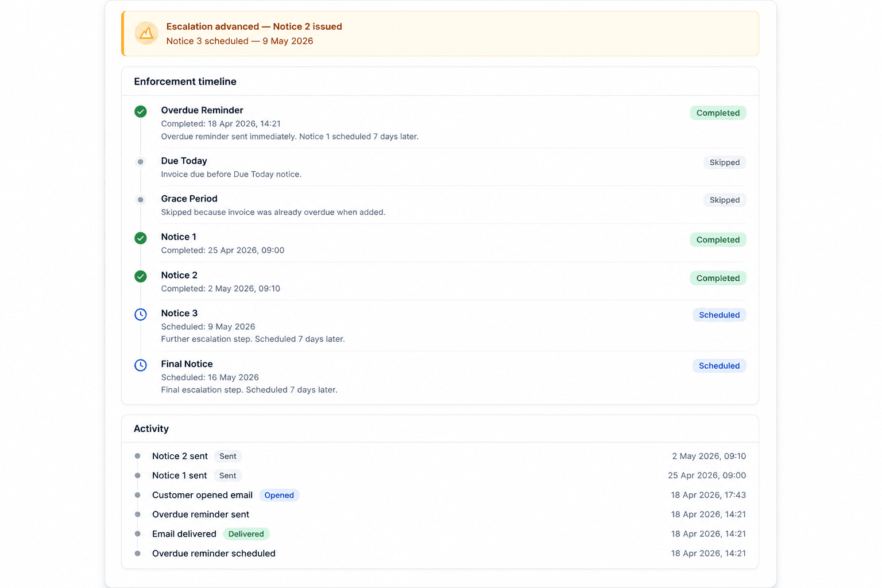Click 'Scheduled: 16 May 2026' text

click(210, 377)
